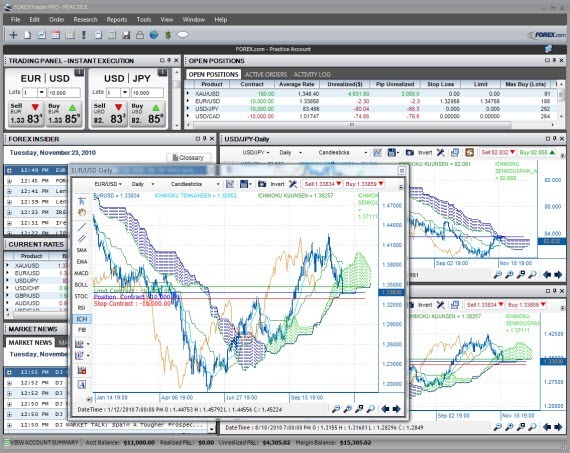
Task: Open chat via speech bubble toolbar icon
Action: [x=182, y=35]
